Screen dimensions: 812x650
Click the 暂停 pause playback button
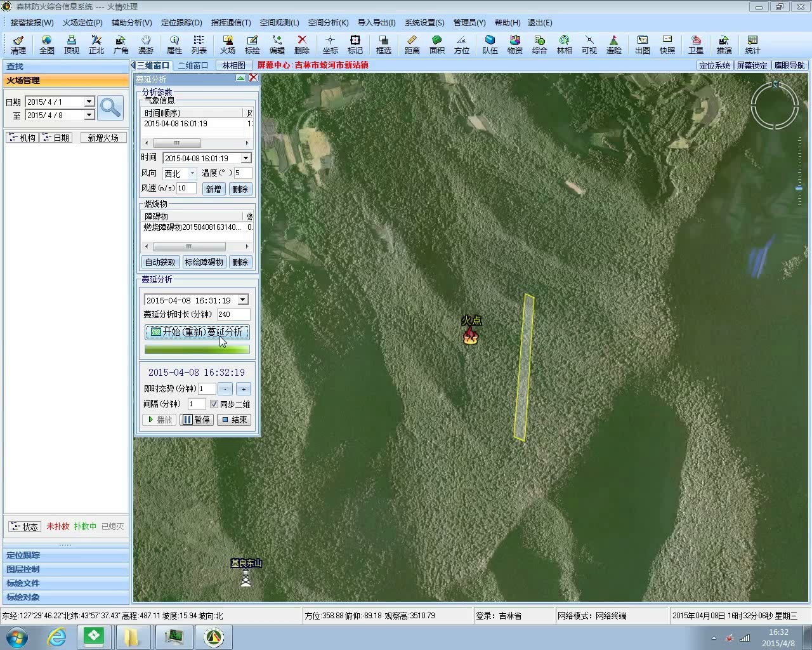tap(197, 420)
